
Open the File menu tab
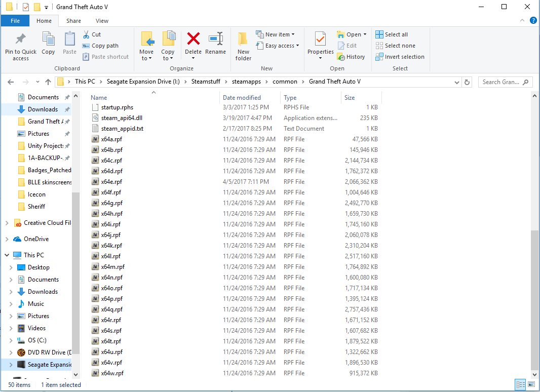tap(15, 21)
